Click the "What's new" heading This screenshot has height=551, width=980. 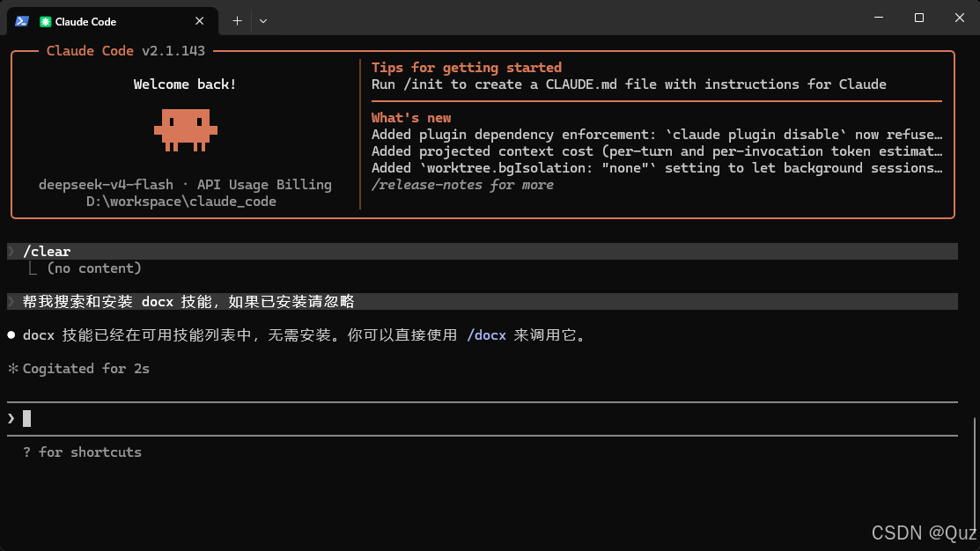[x=411, y=118]
